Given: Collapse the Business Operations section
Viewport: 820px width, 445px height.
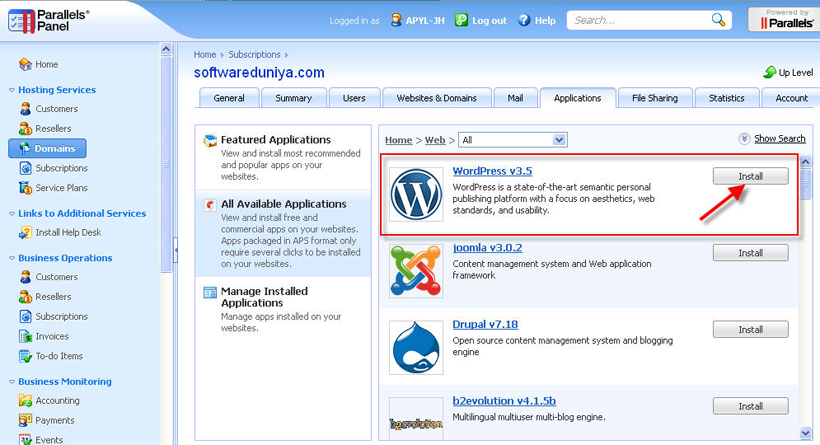Looking at the screenshot, I should click(x=12, y=258).
